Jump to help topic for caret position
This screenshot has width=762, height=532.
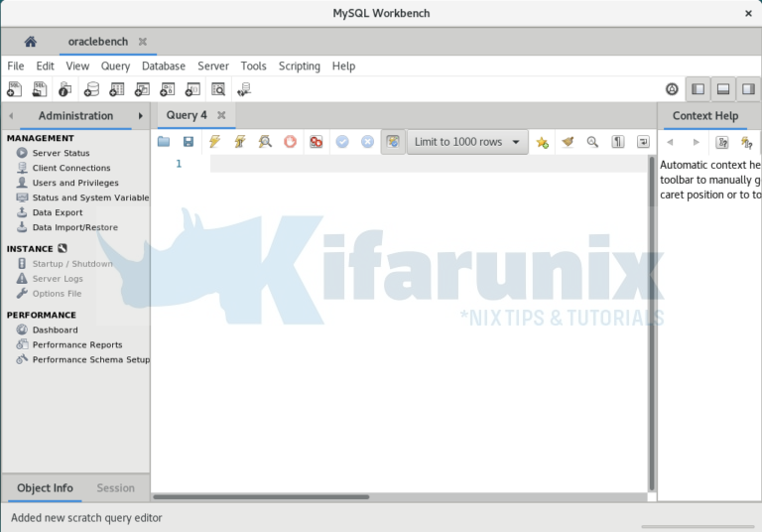[x=722, y=142]
